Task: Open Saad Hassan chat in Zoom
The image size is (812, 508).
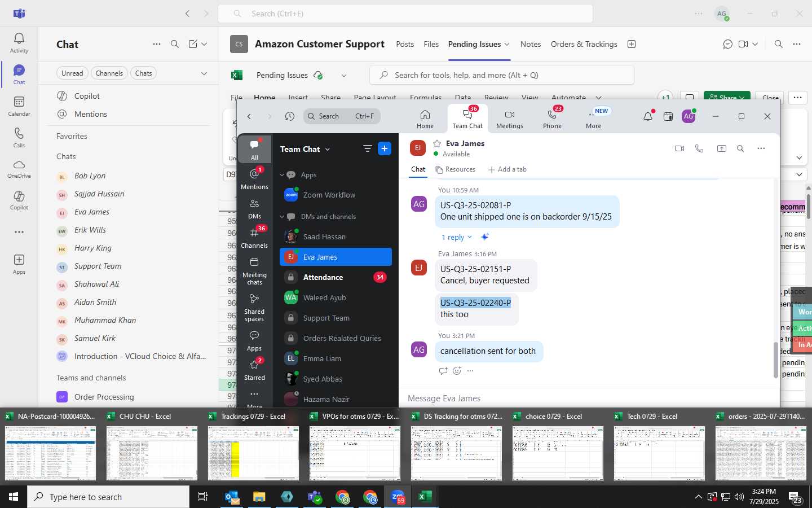Action: click(336, 237)
